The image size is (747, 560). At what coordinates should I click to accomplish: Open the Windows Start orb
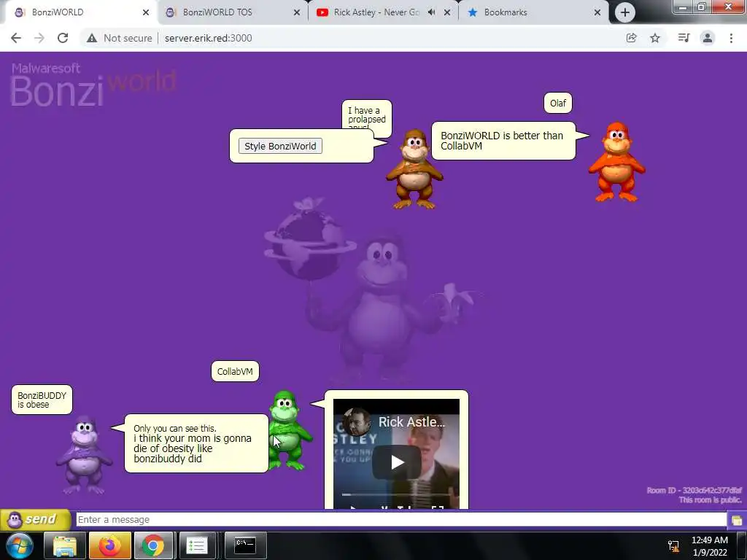click(20, 545)
